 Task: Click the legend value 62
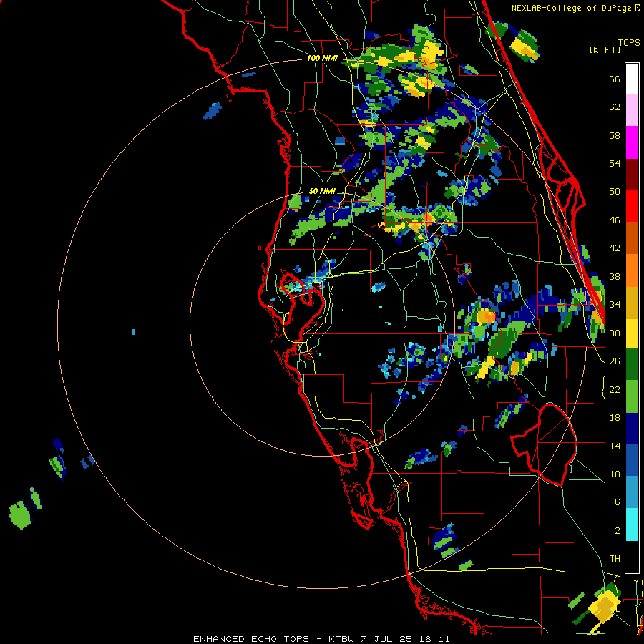click(615, 107)
